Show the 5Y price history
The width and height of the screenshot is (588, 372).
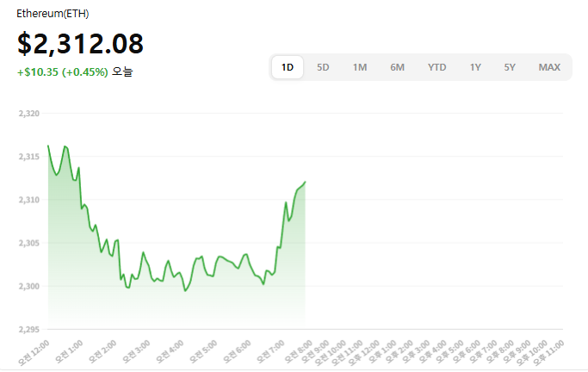[510, 67]
